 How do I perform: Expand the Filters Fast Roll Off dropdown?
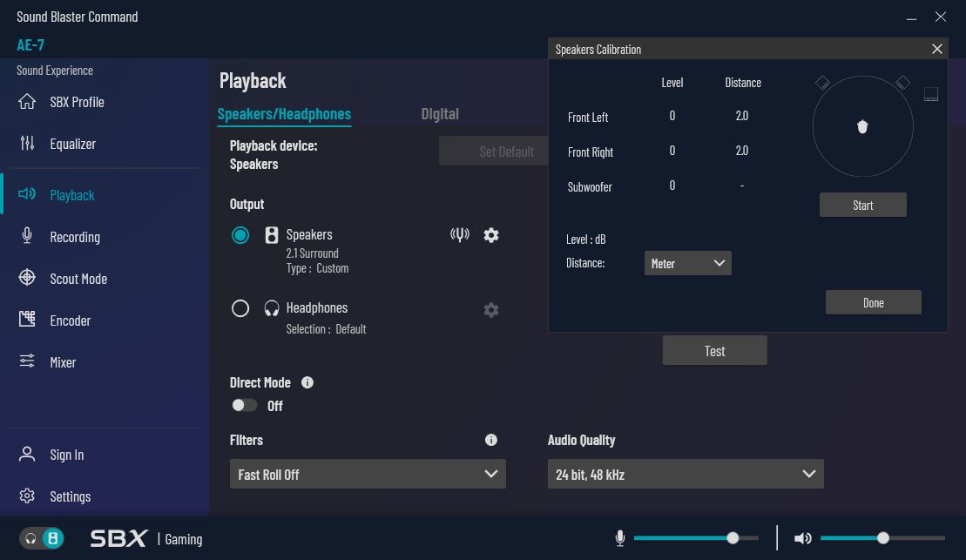tap(368, 475)
